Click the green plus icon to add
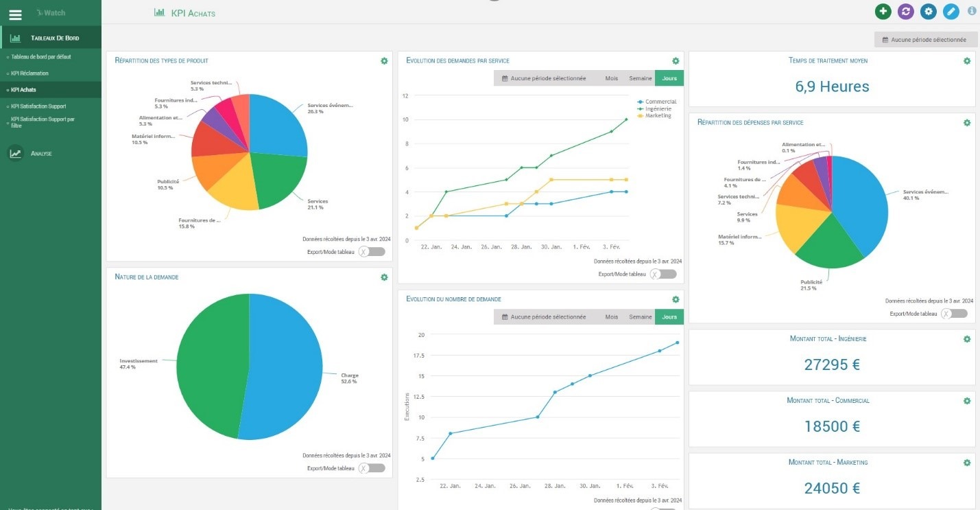980x510 pixels. 883,11
